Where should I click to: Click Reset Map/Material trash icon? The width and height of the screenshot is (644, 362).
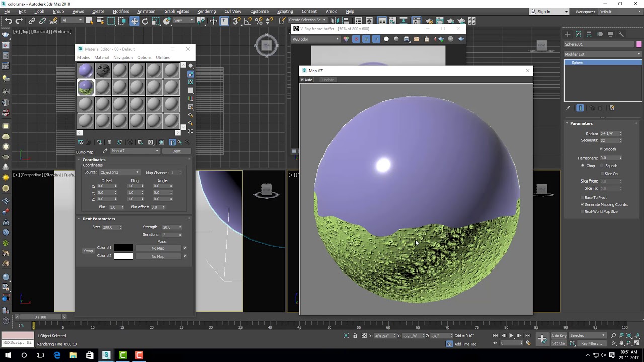pyautogui.click(x=109, y=142)
